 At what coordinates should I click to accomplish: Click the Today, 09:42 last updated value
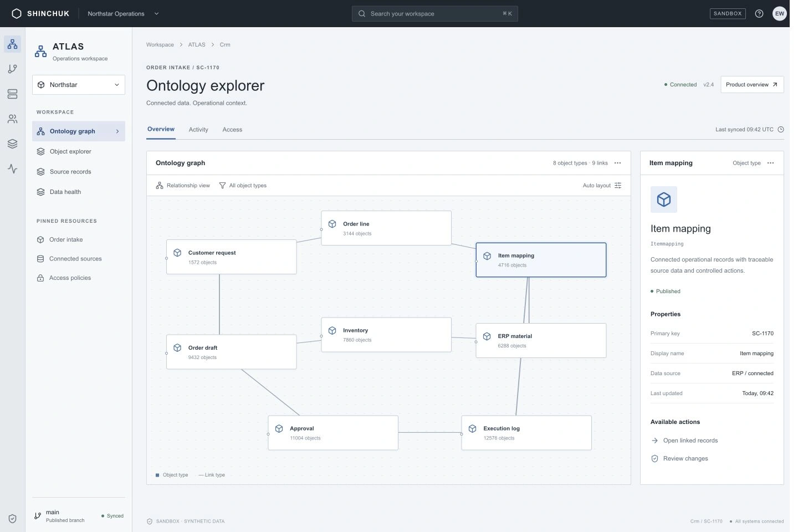(x=758, y=393)
